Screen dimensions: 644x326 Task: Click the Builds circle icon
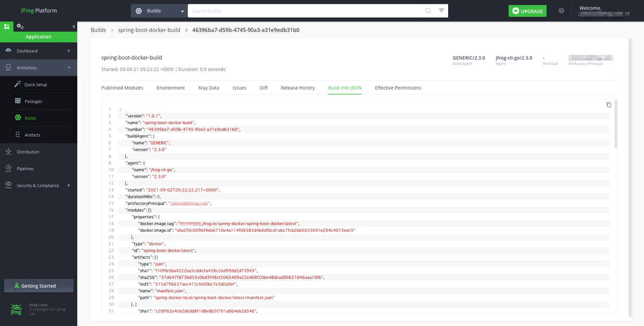18,118
